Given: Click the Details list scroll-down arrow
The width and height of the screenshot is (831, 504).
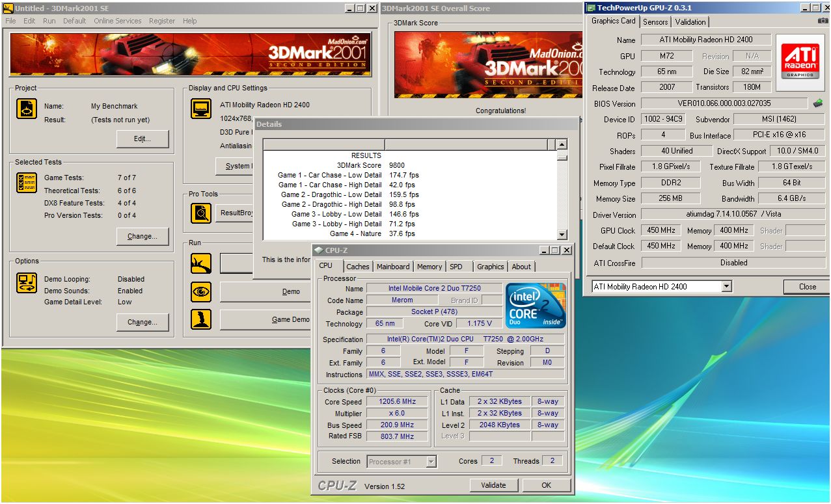Looking at the screenshot, I should [562, 235].
